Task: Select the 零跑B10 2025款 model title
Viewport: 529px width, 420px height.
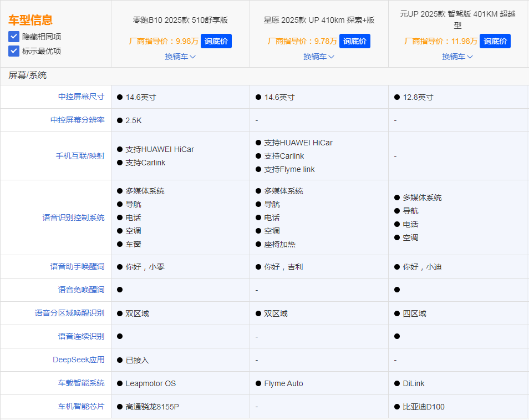Action: (x=180, y=20)
